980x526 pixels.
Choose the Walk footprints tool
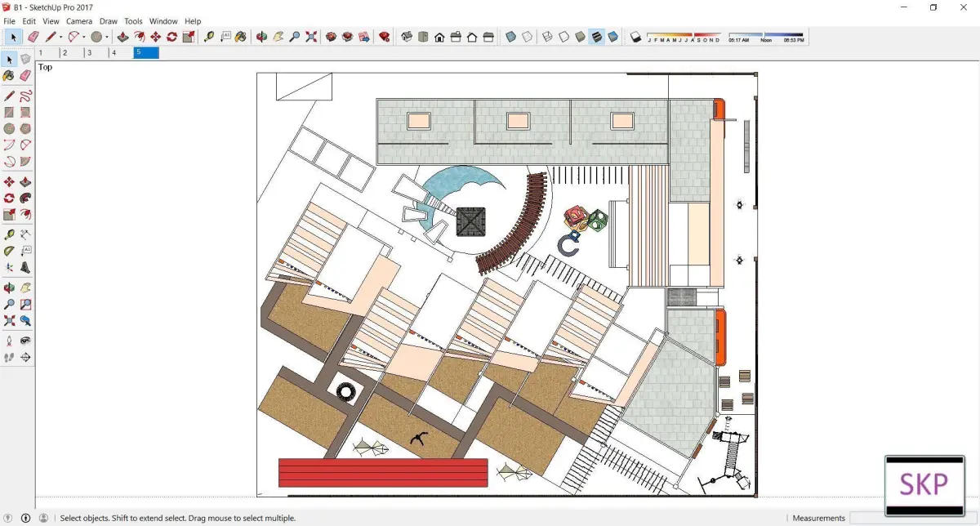pos(9,357)
